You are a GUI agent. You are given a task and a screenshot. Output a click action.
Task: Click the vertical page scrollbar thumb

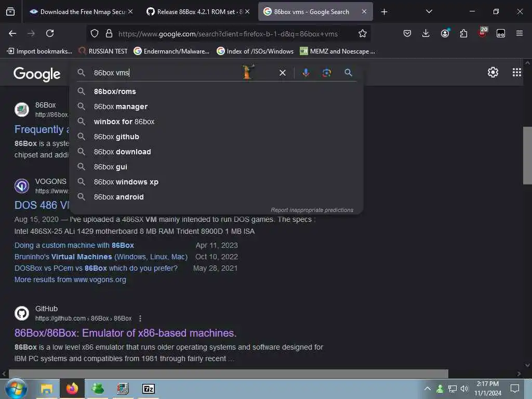point(527,155)
